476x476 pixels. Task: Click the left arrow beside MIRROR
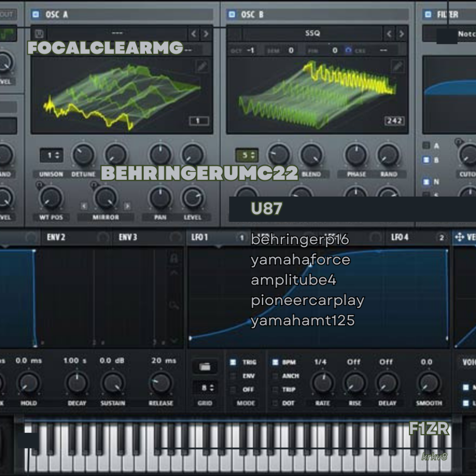[84, 206]
